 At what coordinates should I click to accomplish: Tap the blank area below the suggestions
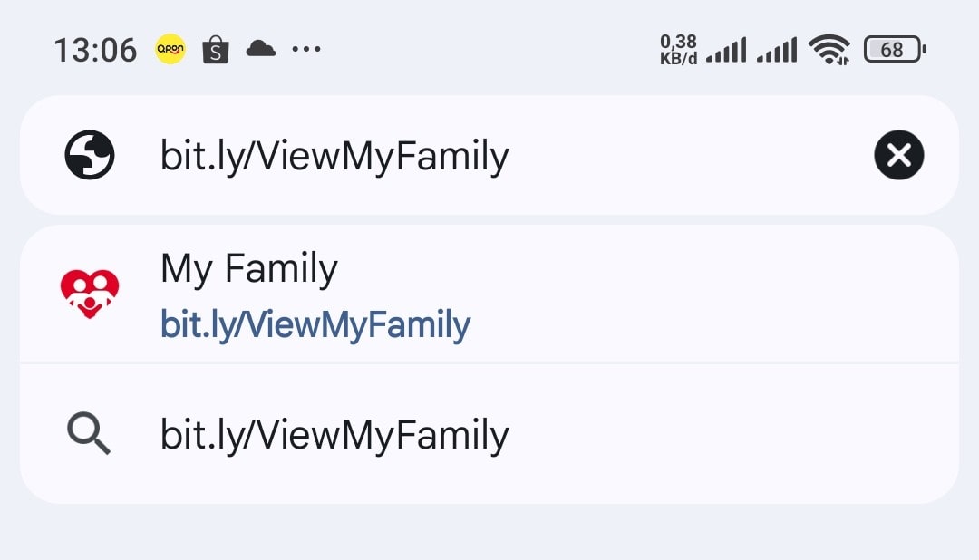(x=489, y=533)
